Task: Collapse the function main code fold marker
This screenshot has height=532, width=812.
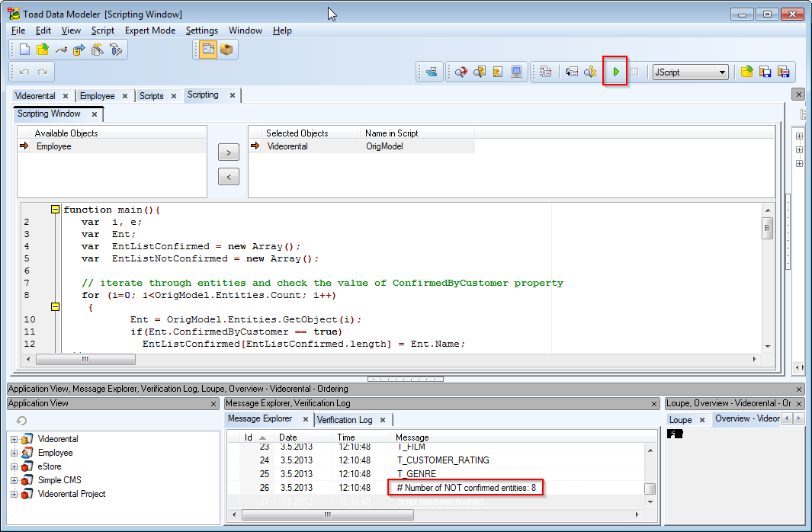Action: pos(55,210)
